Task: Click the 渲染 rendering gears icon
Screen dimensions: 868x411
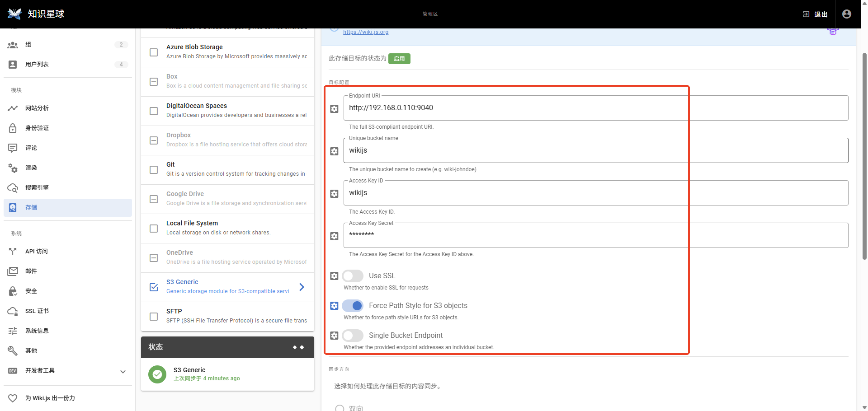Action: coord(13,168)
